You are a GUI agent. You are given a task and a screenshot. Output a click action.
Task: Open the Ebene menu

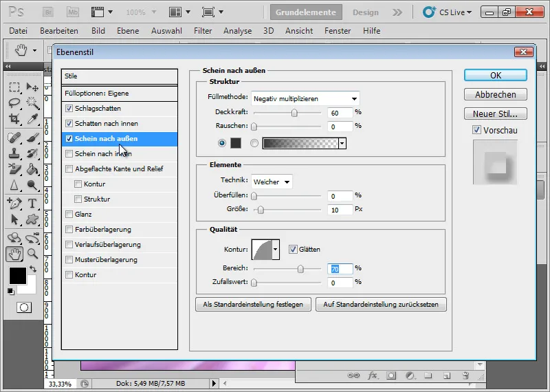pos(128,31)
